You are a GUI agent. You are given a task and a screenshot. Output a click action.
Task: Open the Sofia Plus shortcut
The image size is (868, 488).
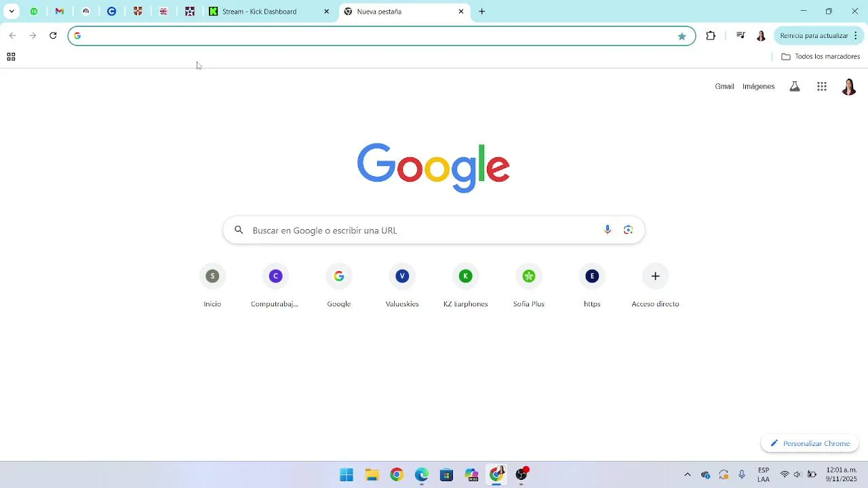[529, 286]
